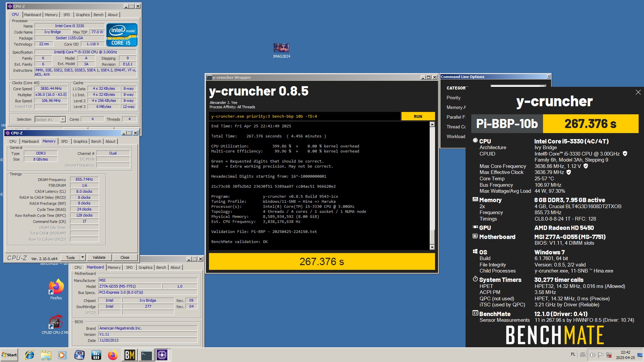Click the Motherboard section icon in BenchMate
This screenshot has width=644, height=362.
475,236
